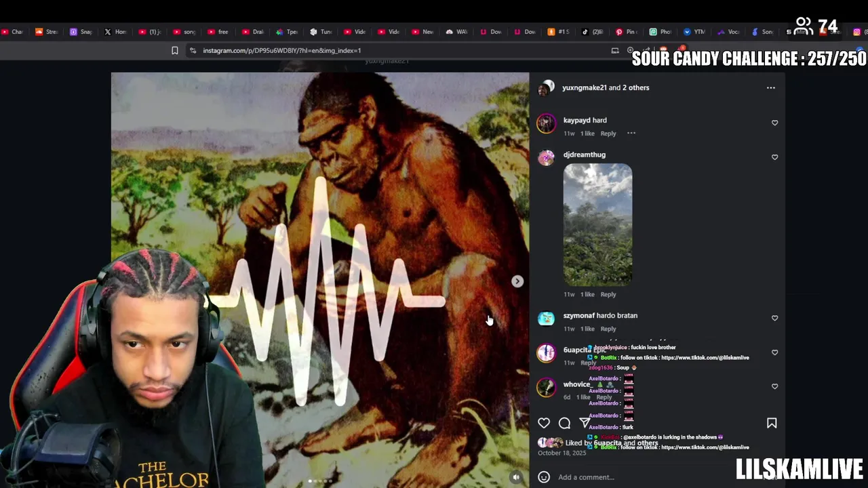Screen dimensions: 868x488
Task: Open yuxngmake21's profile picture
Action: point(547,88)
